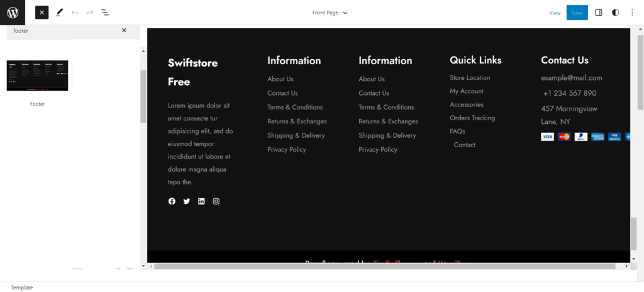Click the LinkedIn social icon
Image resolution: width=644 pixels, height=292 pixels.
click(201, 201)
